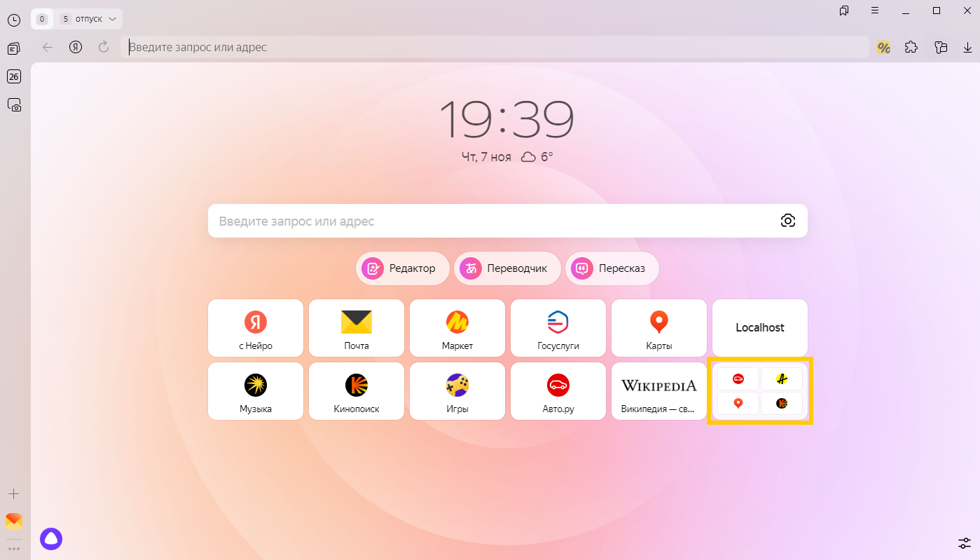This screenshot has height=560, width=980.
Task: Open the Маркет tile
Action: pos(457,328)
